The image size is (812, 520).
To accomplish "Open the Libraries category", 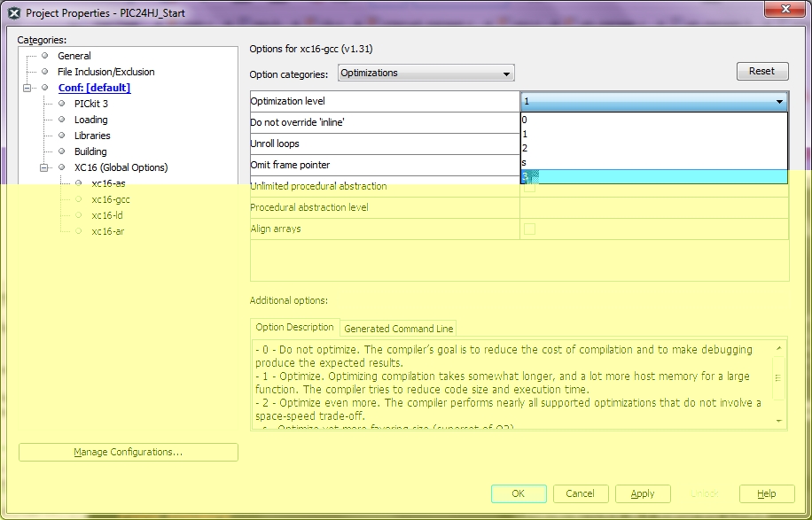I will point(92,136).
